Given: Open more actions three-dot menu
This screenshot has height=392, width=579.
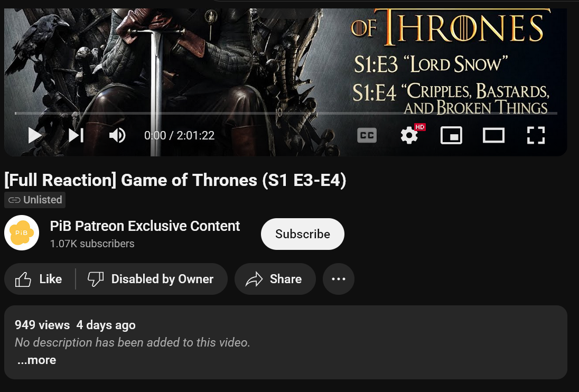Looking at the screenshot, I should coord(339,279).
